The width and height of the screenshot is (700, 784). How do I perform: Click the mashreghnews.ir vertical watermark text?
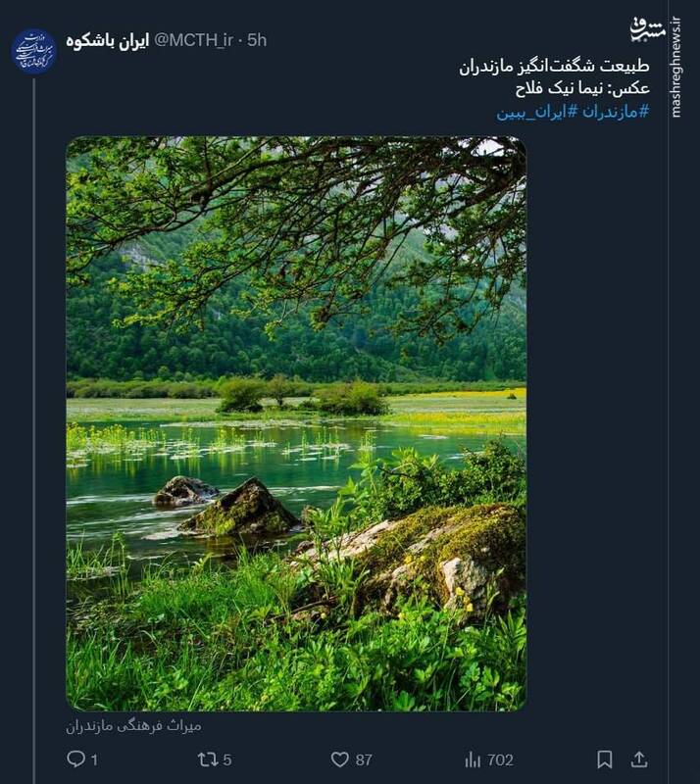click(676, 69)
